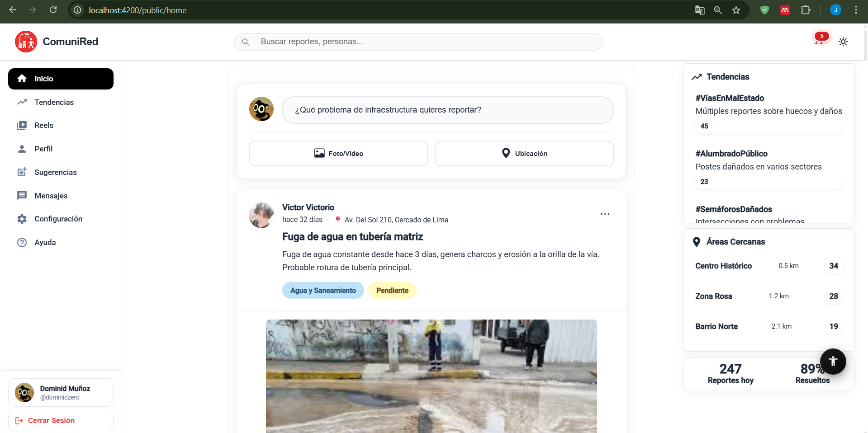Viewport: 868px width, 433px height.
Task: Open Victor Victorio's avatar
Action: click(261, 215)
